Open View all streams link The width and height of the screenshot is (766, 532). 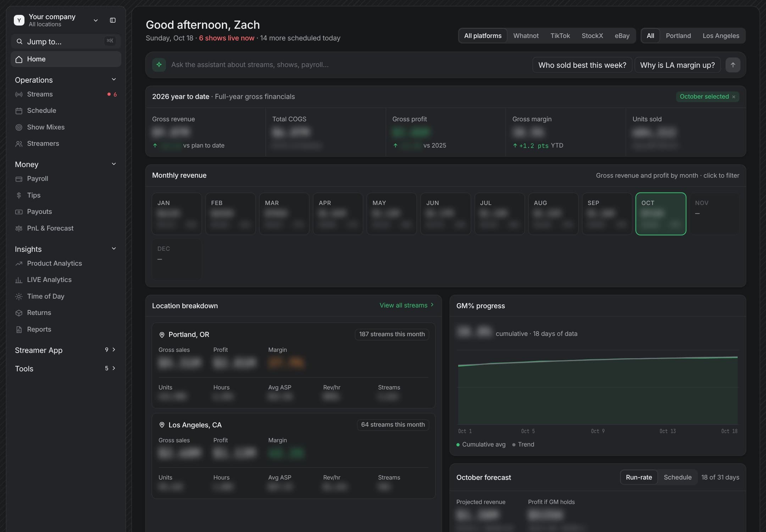[x=407, y=305]
